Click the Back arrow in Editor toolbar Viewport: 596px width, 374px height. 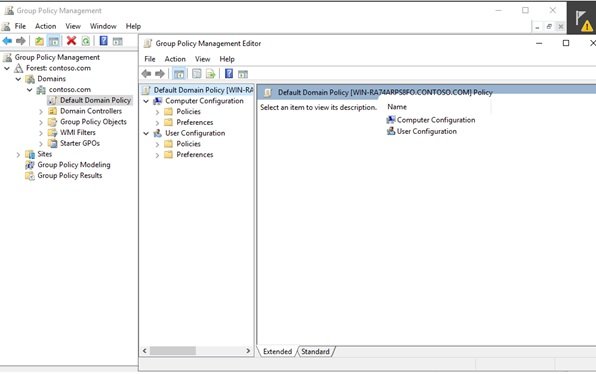pos(146,73)
